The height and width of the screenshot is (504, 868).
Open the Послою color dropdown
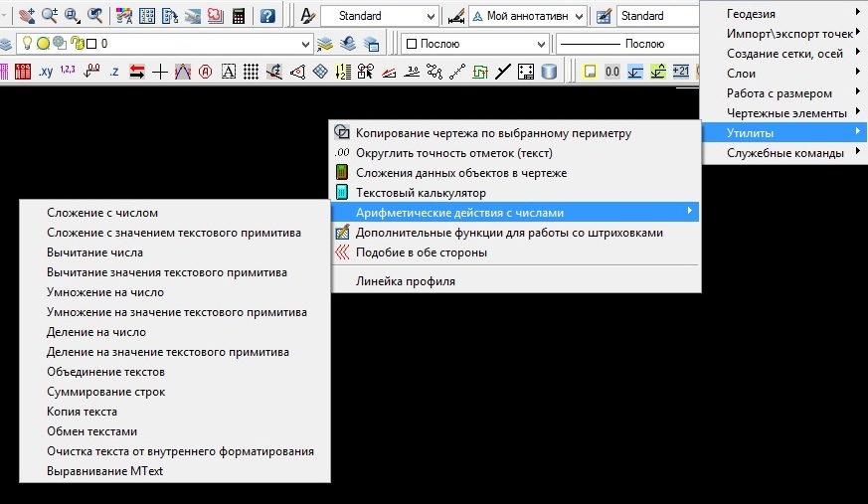(x=474, y=45)
